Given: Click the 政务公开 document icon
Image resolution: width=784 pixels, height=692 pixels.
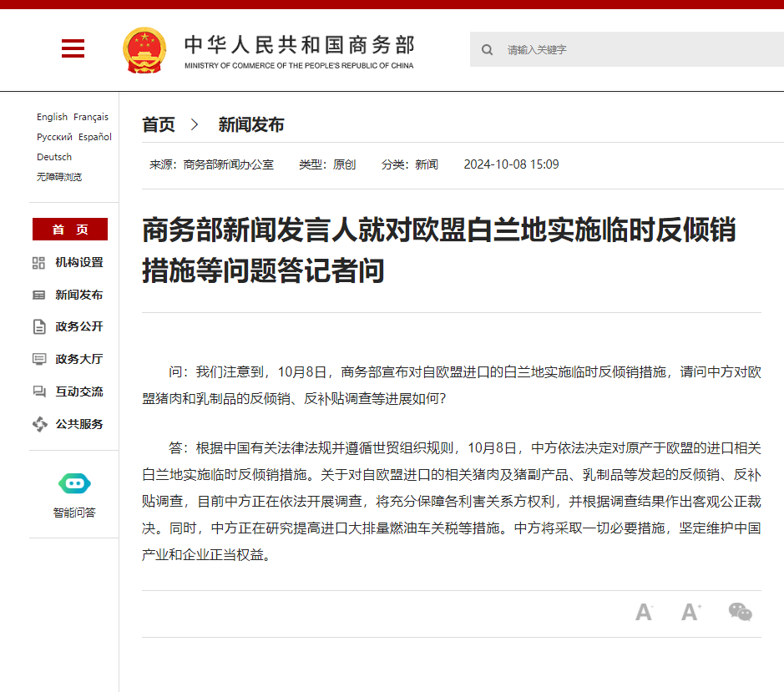Looking at the screenshot, I should (38, 327).
